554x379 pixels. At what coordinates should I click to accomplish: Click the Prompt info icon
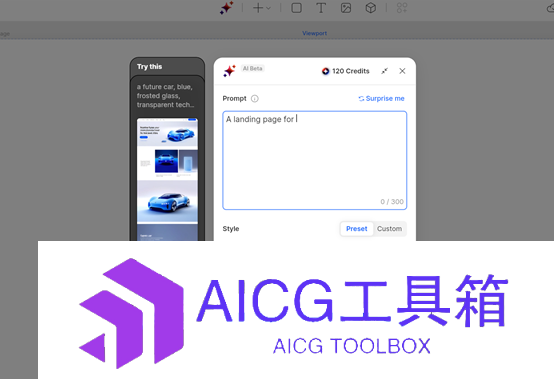click(255, 99)
